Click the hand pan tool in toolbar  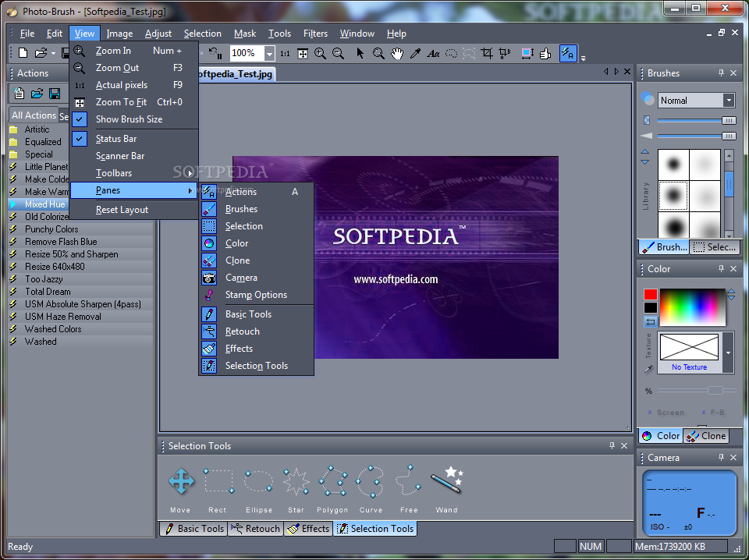coord(397,53)
